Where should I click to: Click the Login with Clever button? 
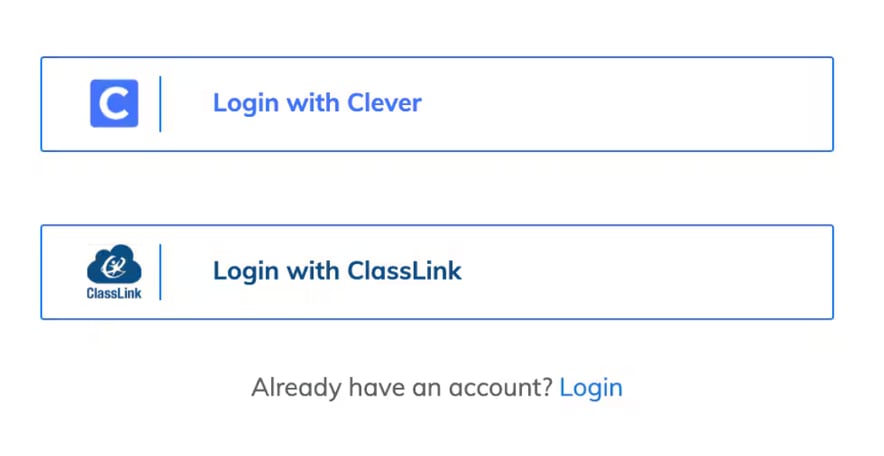tap(437, 104)
